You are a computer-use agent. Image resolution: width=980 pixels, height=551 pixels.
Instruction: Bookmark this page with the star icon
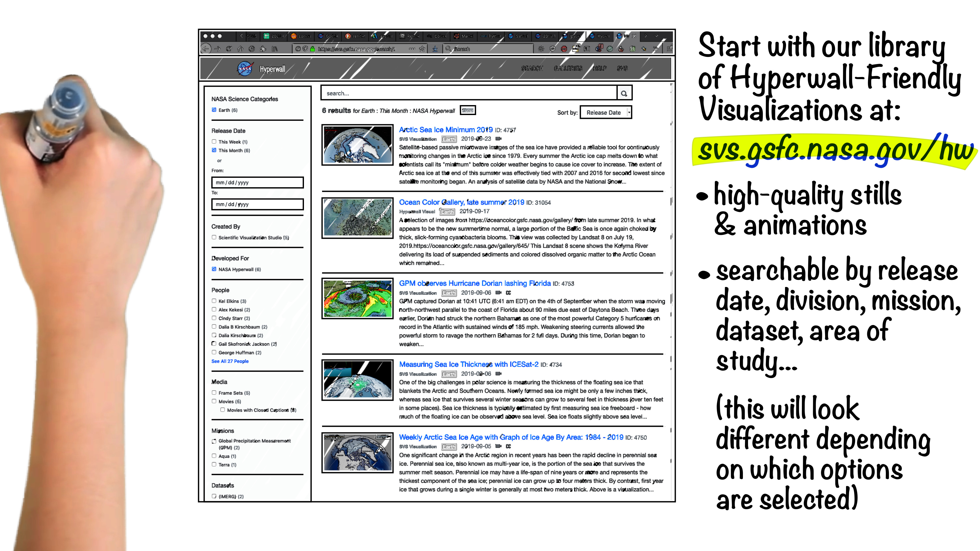pos(422,49)
